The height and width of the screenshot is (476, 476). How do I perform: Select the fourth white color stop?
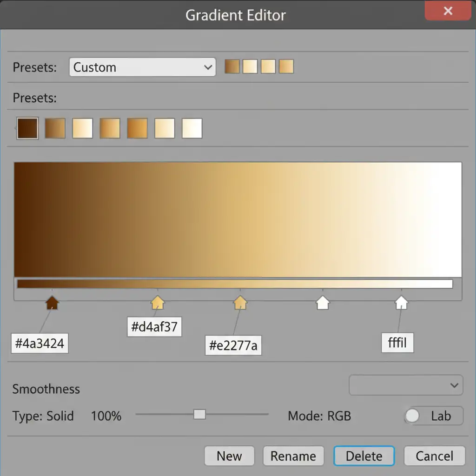click(x=323, y=303)
